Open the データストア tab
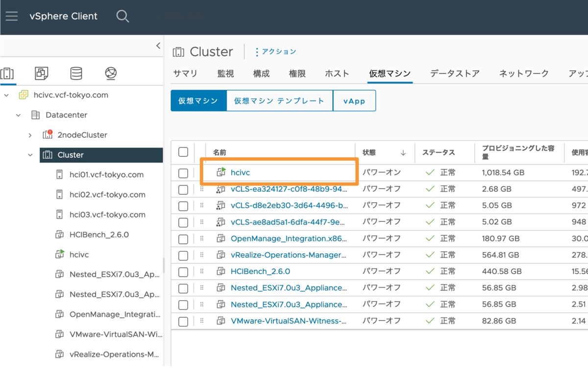 click(x=455, y=73)
